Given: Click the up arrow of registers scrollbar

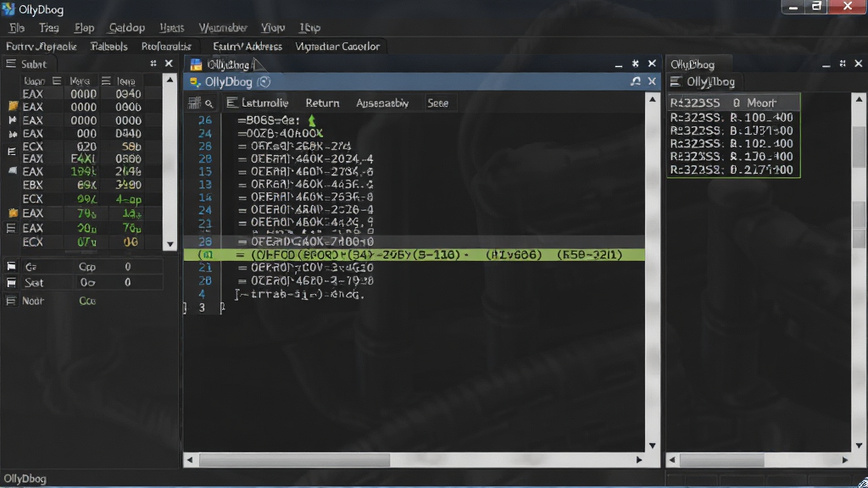Looking at the screenshot, I should [170, 80].
